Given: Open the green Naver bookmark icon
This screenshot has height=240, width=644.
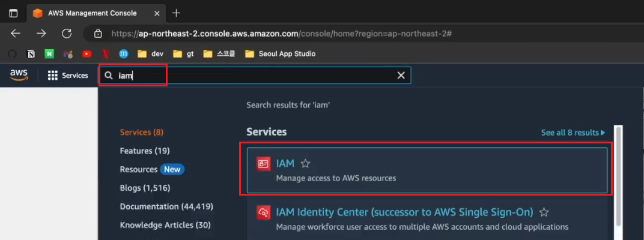Looking at the screenshot, I should coord(49,54).
